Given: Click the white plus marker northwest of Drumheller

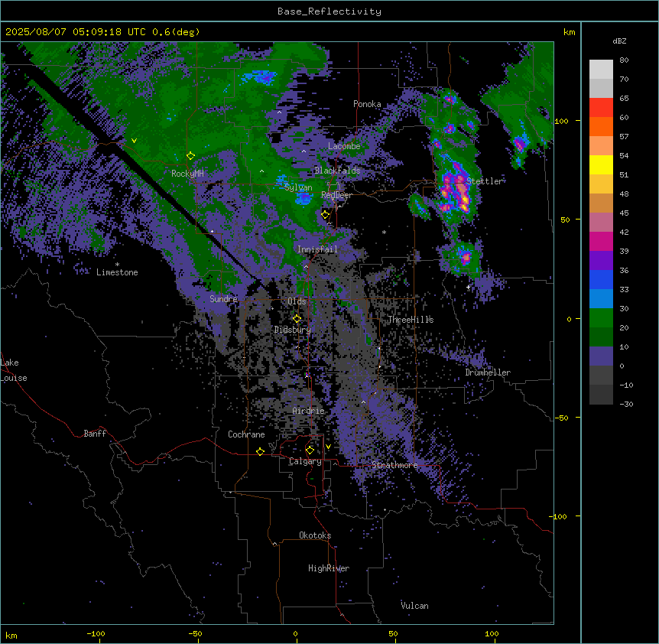Looking at the screenshot, I should (x=468, y=287).
